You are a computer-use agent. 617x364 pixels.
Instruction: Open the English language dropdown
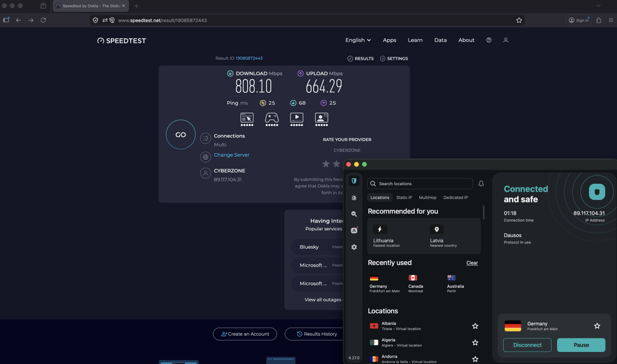click(358, 40)
